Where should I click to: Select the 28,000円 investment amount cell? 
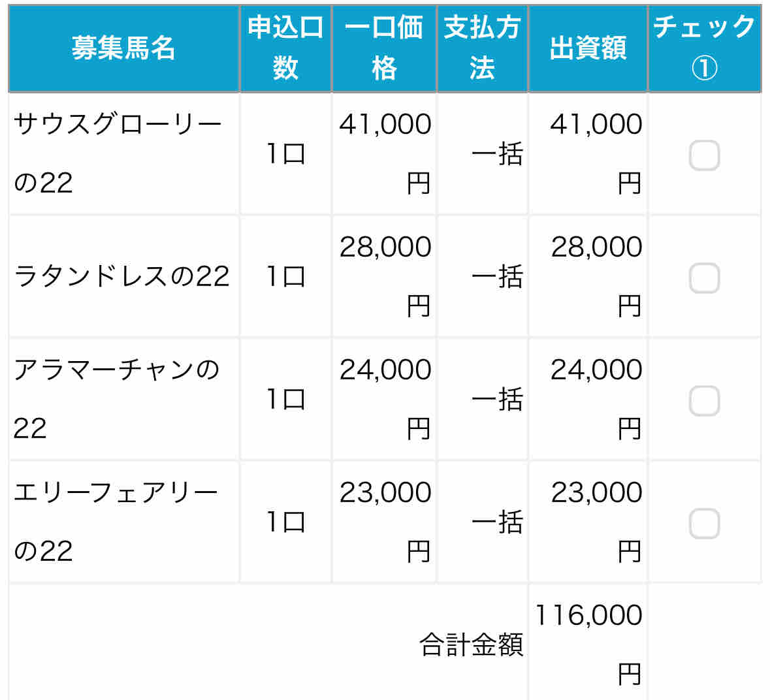pos(588,276)
